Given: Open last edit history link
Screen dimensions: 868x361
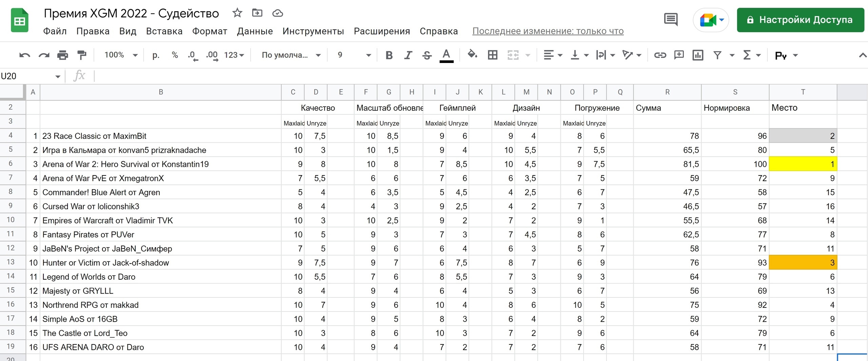Looking at the screenshot, I should click(x=548, y=31).
